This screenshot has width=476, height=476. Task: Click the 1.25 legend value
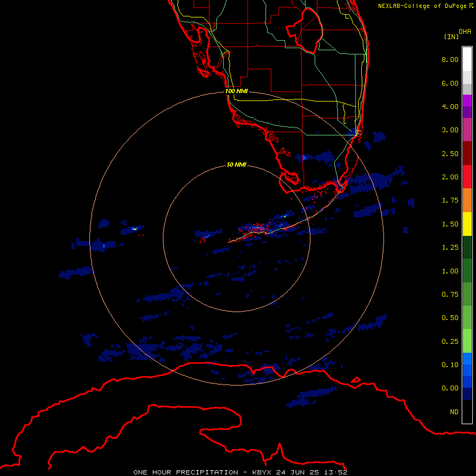pyautogui.click(x=450, y=248)
